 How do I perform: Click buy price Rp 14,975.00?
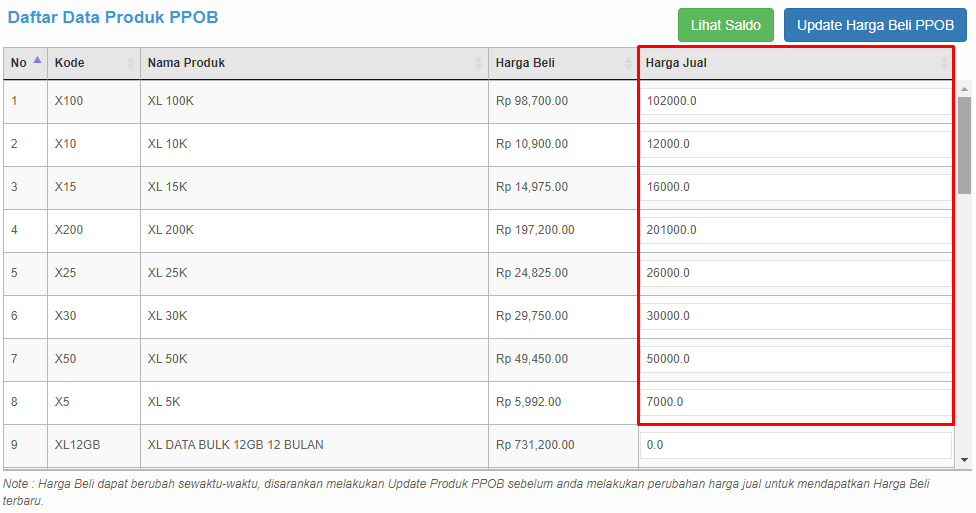(x=532, y=187)
